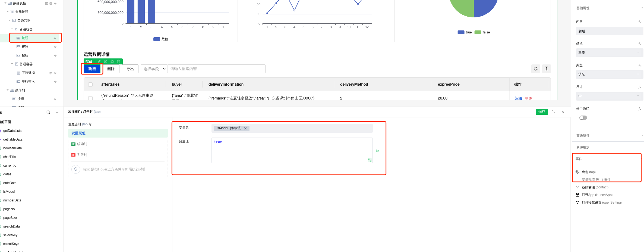Screen dimensions: 644x252
Task: Toggle false series in pie chart legend
Action: [482, 32]
